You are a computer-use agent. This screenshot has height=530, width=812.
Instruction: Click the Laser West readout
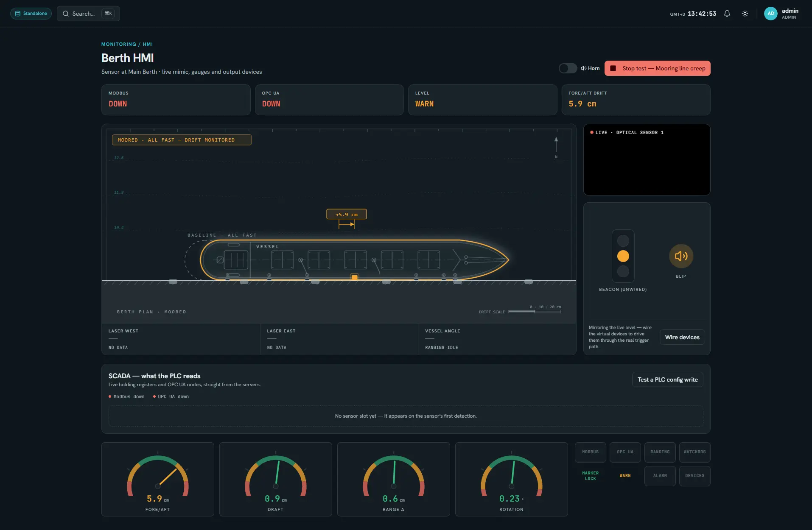pos(181,339)
